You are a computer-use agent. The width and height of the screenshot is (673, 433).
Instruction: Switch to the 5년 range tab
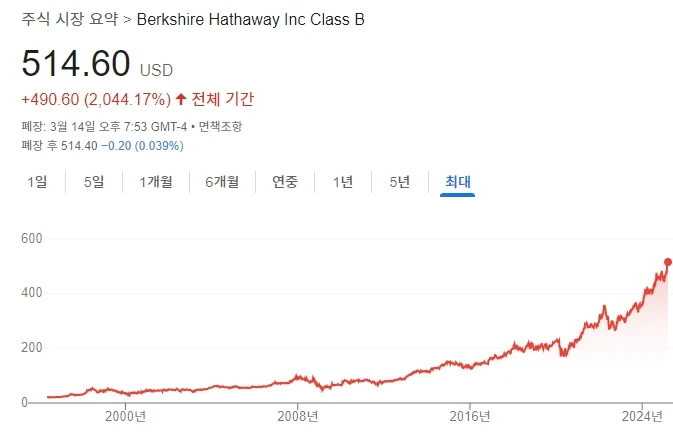point(399,181)
